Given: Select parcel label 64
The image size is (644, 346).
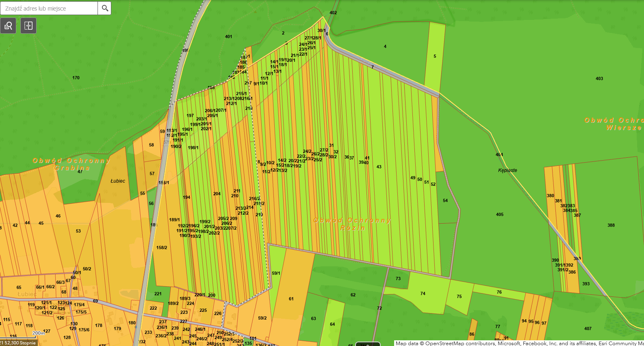Looking at the screenshot, I should click(332, 324).
